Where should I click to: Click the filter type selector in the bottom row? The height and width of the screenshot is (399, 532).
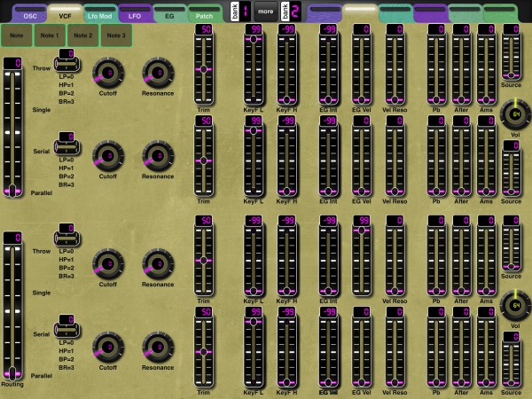point(66,330)
